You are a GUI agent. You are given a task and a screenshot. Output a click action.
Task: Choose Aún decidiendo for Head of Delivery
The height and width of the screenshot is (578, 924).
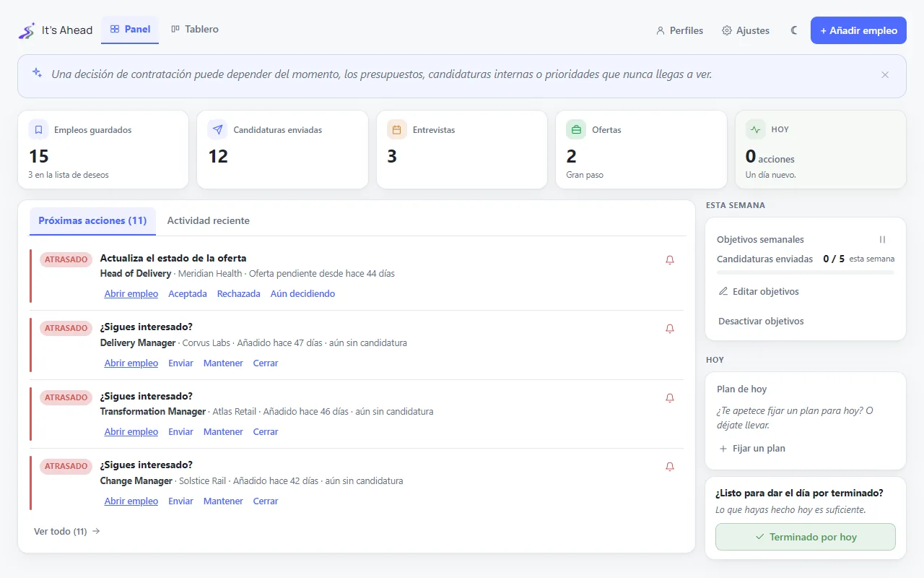pos(302,294)
